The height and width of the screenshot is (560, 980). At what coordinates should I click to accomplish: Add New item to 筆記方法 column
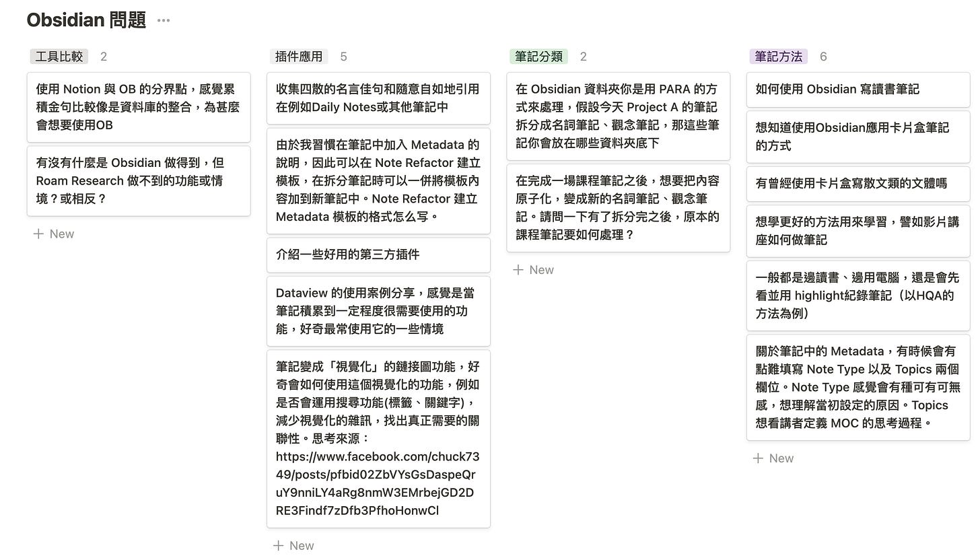coord(773,458)
